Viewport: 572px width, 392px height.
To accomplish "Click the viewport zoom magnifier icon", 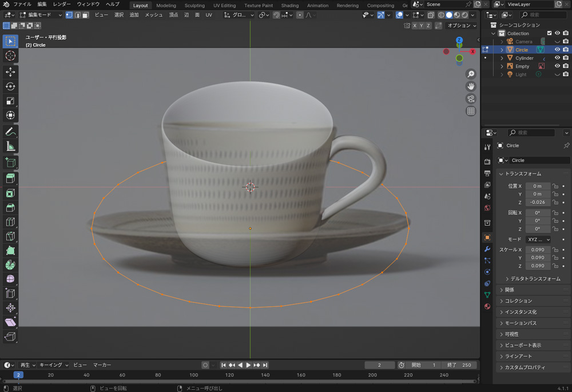I will pos(471,74).
